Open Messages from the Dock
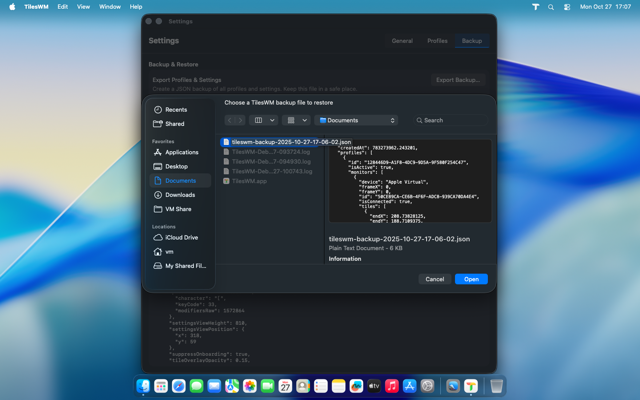This screenshot has width=640, height=400. (196, 386)
